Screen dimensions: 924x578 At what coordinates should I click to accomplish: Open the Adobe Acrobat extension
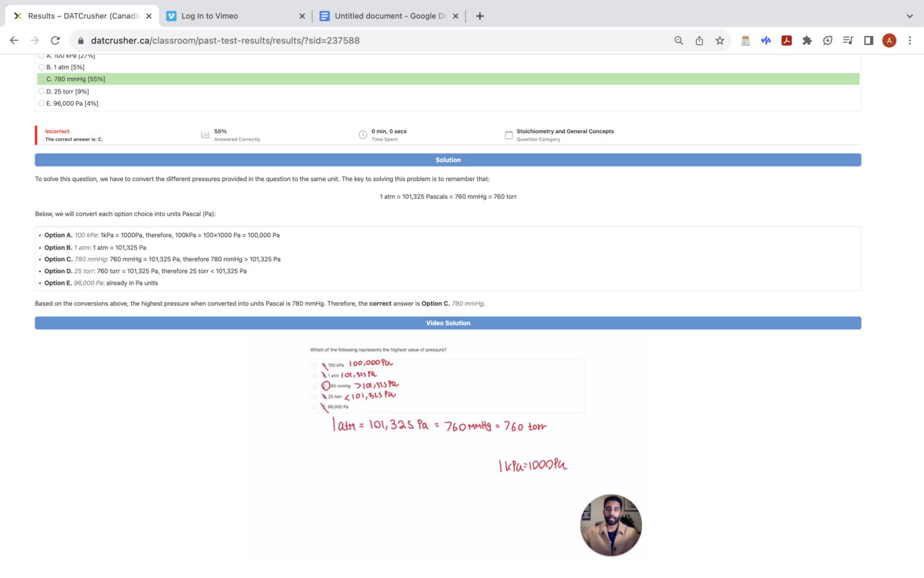pyautogui.click(x=787, y=41)
